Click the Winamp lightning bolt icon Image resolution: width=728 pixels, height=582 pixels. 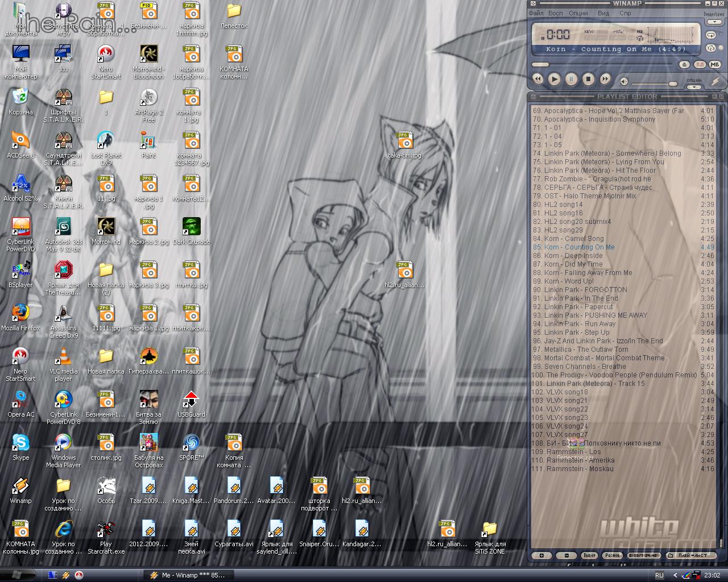(x=716, y=81)
